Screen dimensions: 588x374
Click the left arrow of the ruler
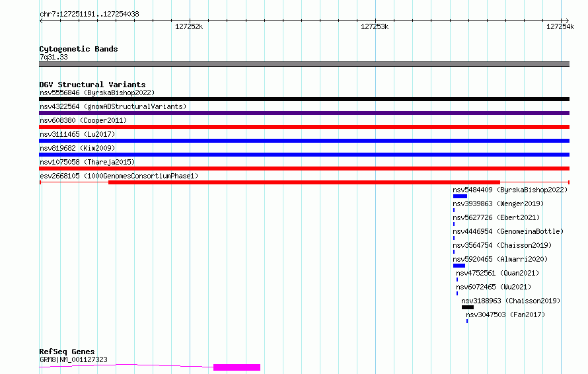[41, 20]
